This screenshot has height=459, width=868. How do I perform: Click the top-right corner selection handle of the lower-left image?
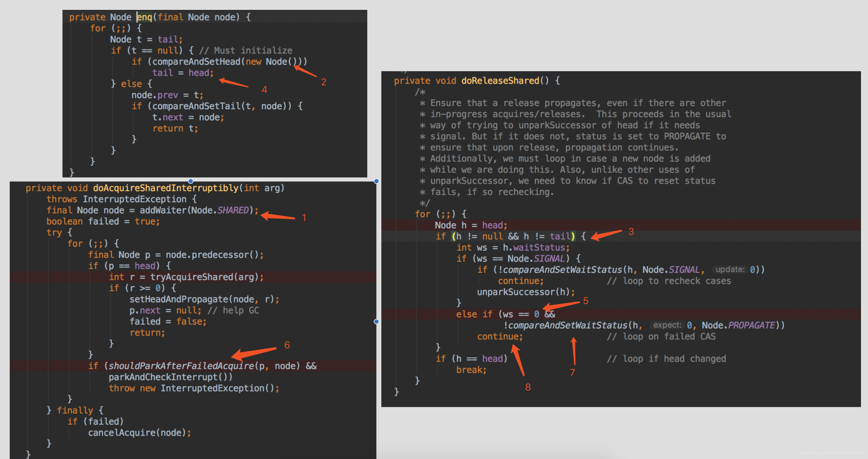376,181
